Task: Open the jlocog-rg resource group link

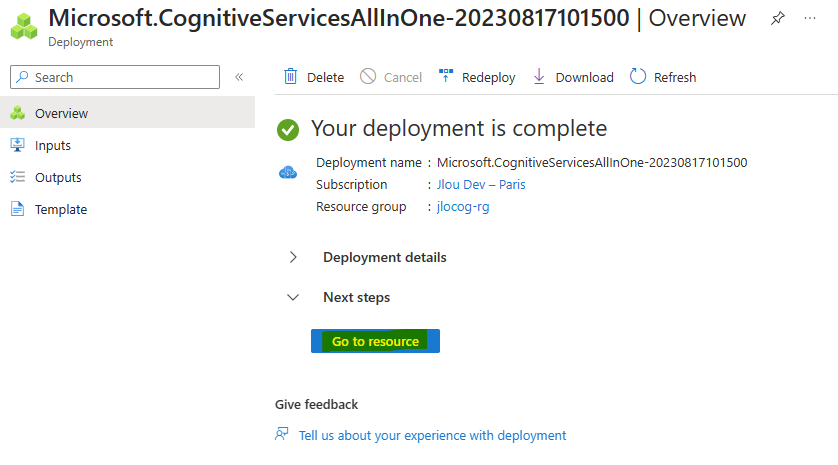Action: click(463, 206)
